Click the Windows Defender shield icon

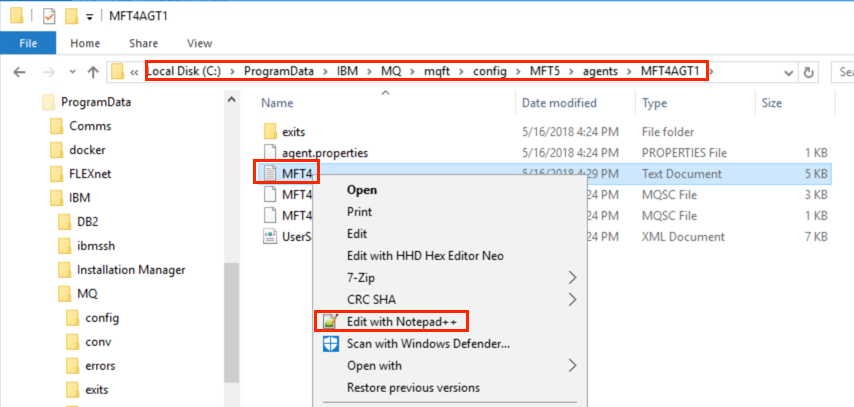coord(331,344)
